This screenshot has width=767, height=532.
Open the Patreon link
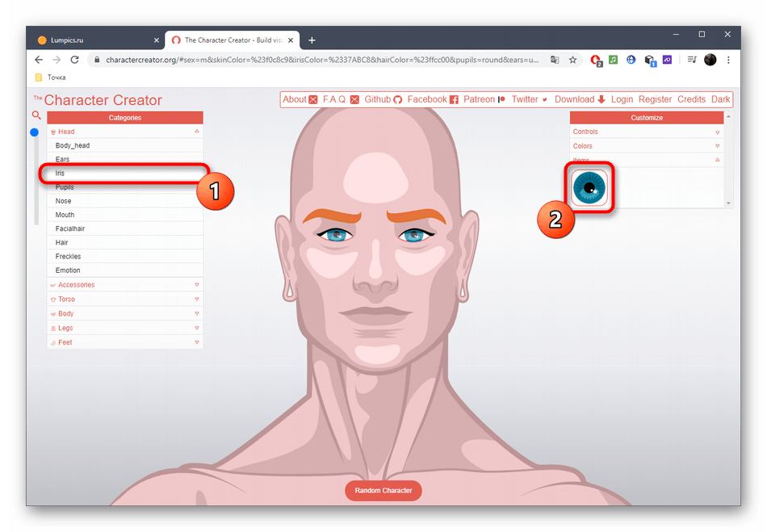click(484, 99)
